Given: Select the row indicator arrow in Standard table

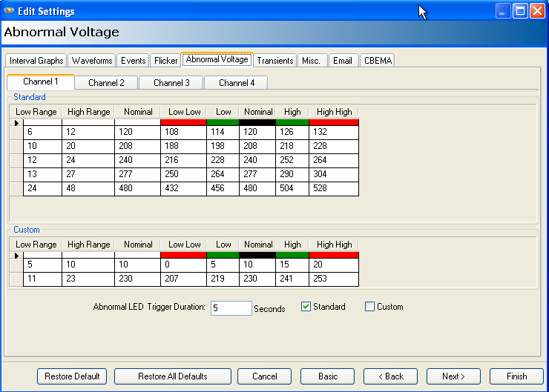Looking at the screenshot, I should pos(16,123).
